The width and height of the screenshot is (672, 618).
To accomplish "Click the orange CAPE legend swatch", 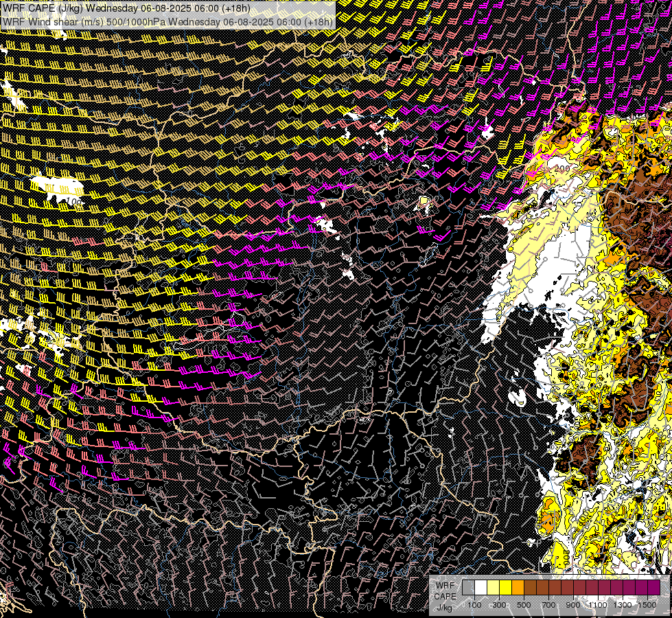I will click(x=518, y=588).
